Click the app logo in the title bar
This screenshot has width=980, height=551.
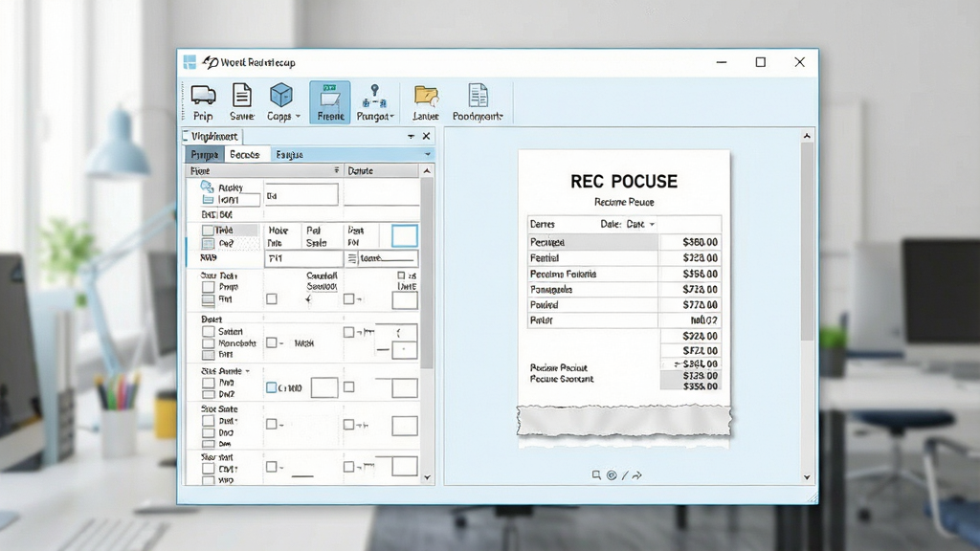pyautogui.click(x=190, y=62)
